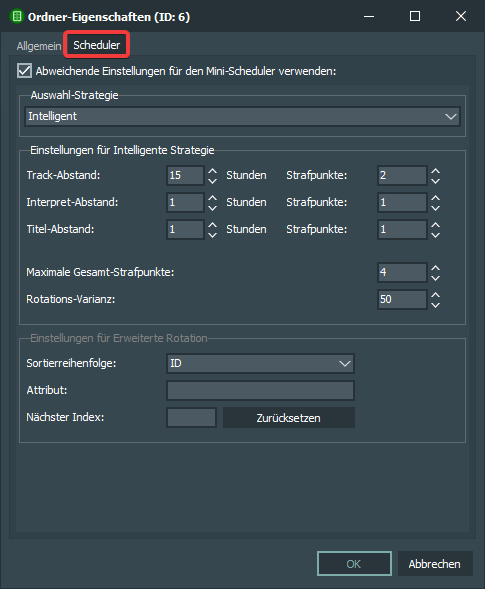
Task: Click the green app icon in title bar
Action: [17, 17]
